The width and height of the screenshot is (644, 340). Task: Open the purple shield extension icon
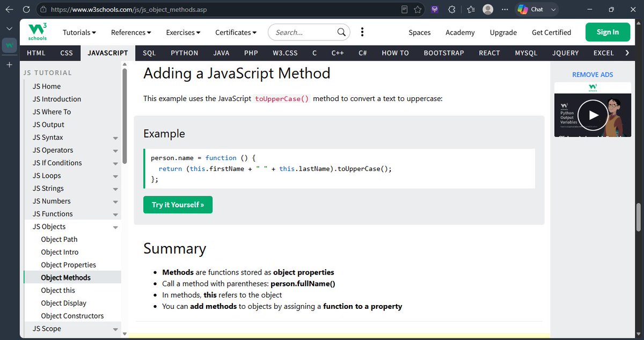(x=435, y=10)
